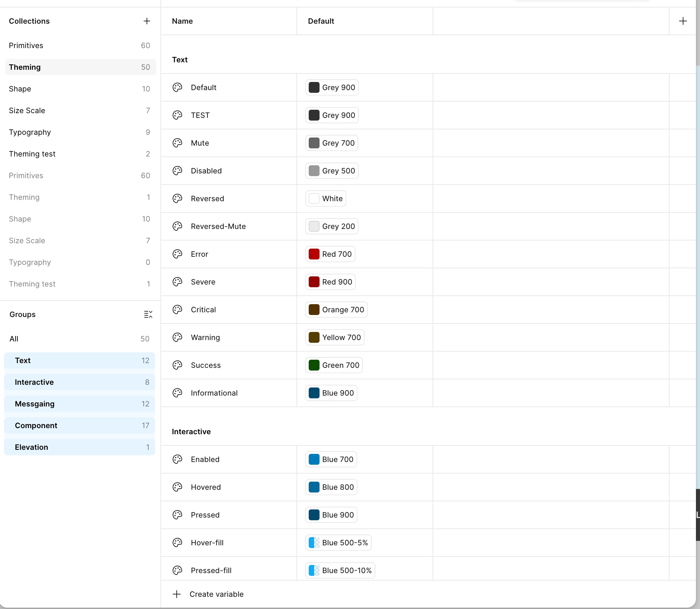700x609 pixels.
Task: Open the Grey 900 value of TEST
Action: click(332, 115)
